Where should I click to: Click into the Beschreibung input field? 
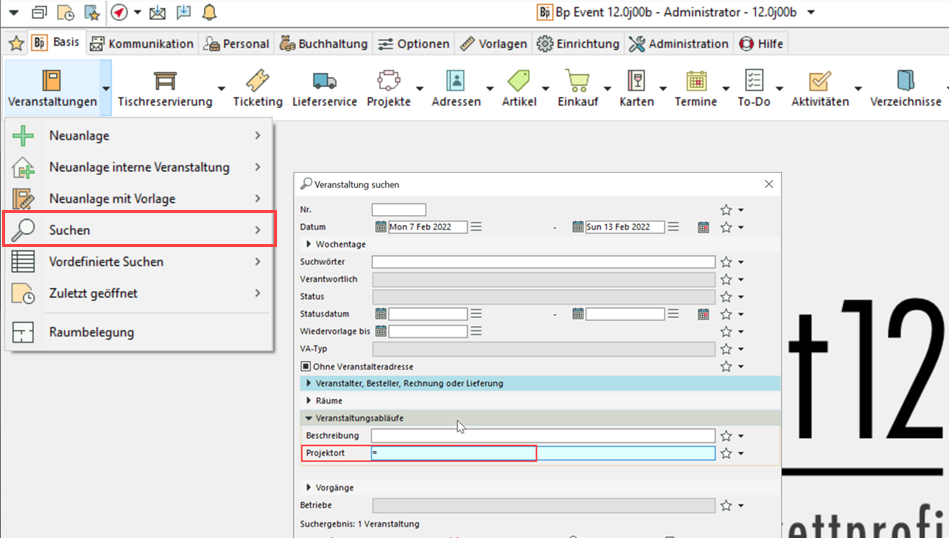(x=543, y=436)
